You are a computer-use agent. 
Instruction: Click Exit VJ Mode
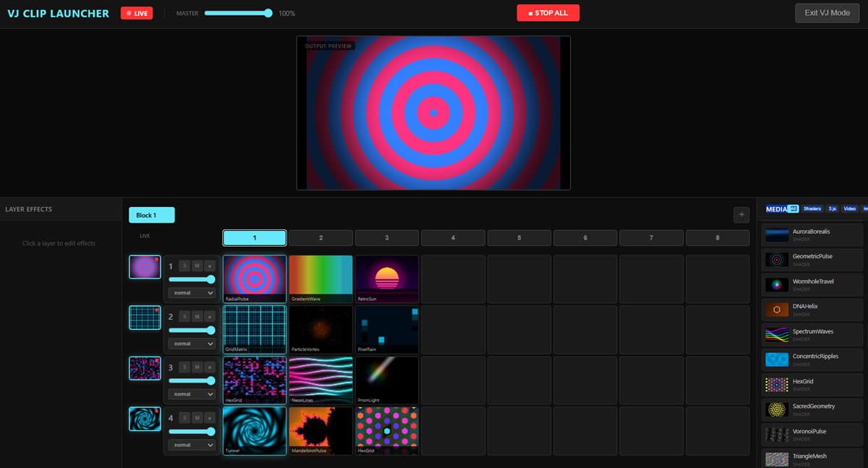pyautogui.click(x=826, y=12)
